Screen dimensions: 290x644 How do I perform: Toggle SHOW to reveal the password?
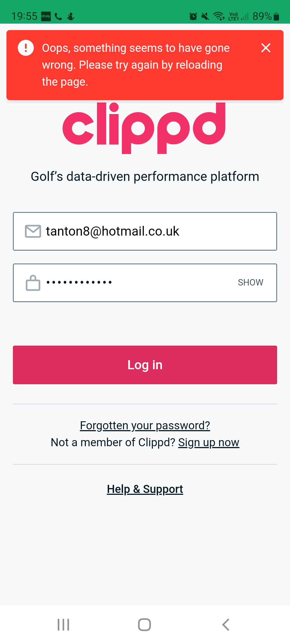250,283
